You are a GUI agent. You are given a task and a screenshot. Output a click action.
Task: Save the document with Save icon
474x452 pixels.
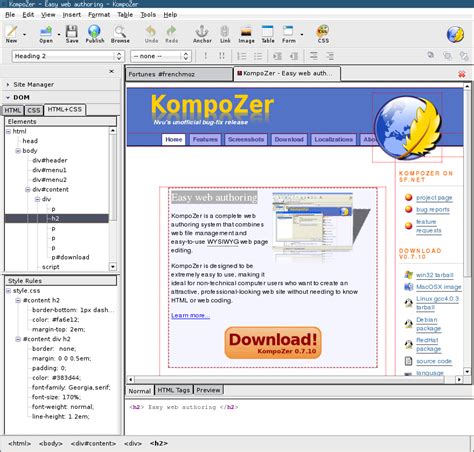tap(72, 34)
